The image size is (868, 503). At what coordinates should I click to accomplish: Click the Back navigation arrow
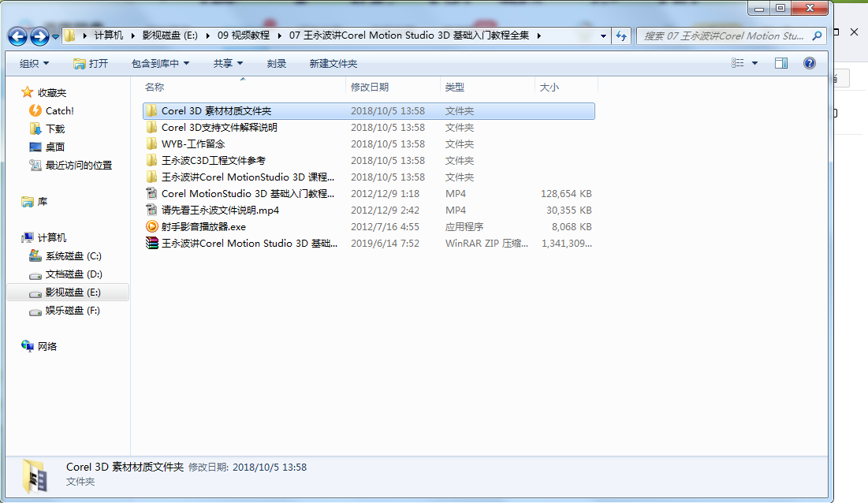click(17, 36)
